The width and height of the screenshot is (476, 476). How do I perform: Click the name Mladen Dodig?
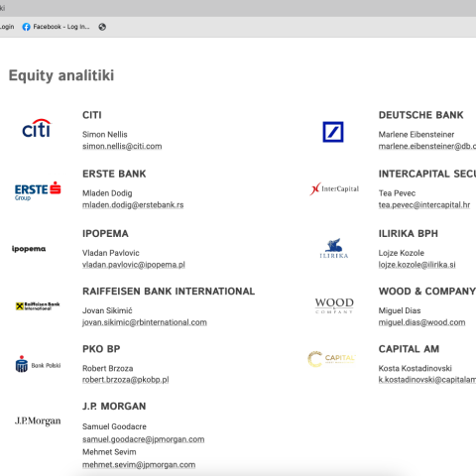[x=107, y=193]
